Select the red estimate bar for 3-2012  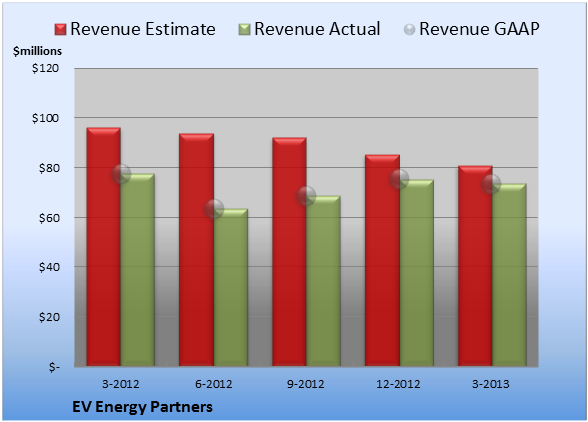pos(104,247)
